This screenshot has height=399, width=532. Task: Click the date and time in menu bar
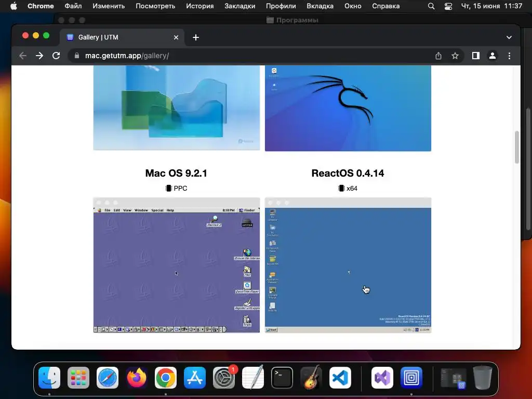(491, 6)
